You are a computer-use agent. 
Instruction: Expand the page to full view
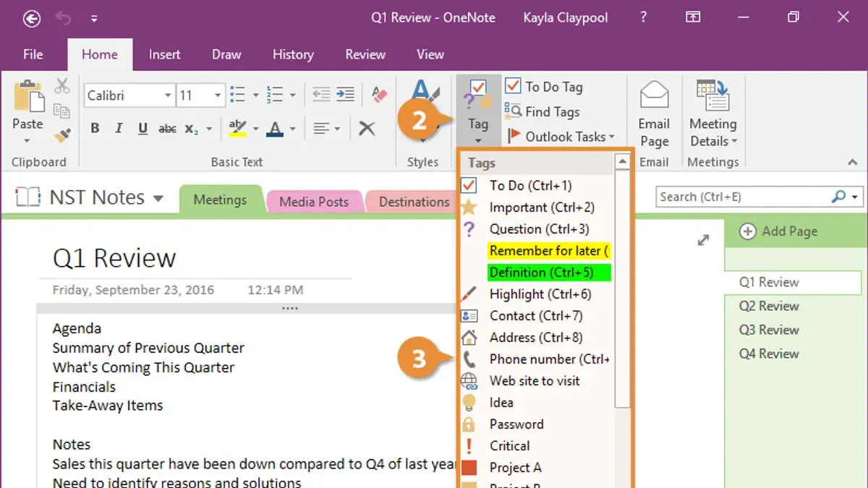(703, 240)
